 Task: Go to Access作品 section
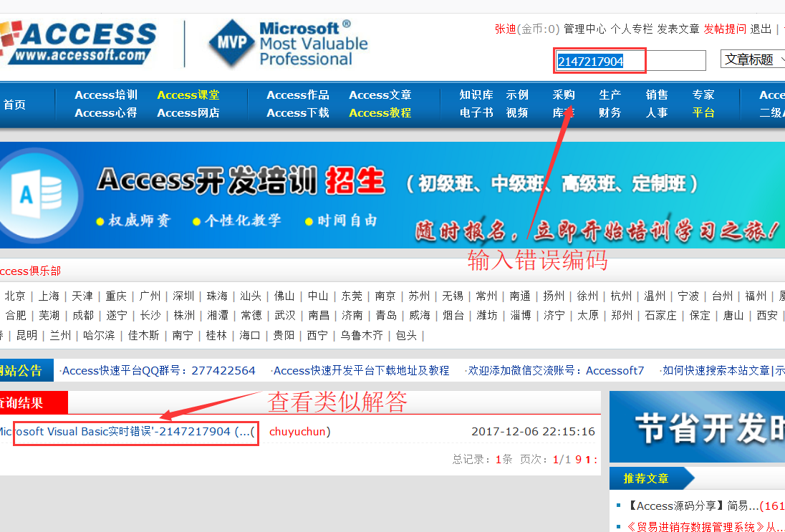pyautogui.click(x=298, y=95)
